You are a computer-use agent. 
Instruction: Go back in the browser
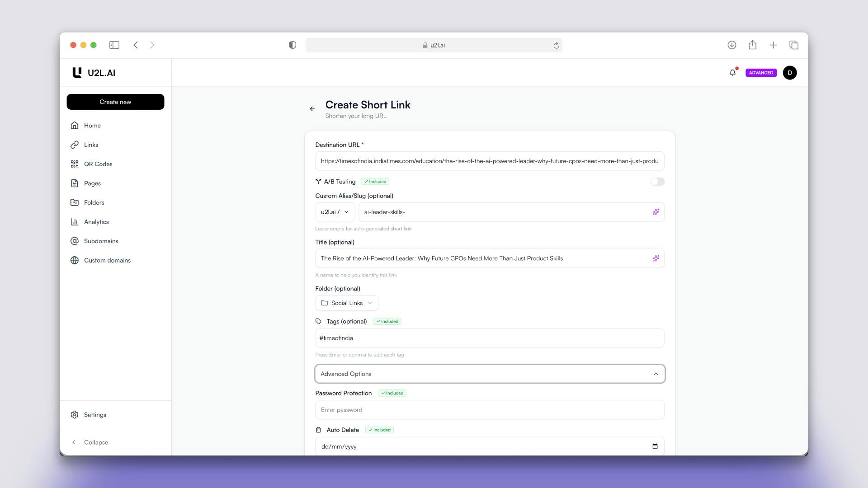tap(136, 45)
